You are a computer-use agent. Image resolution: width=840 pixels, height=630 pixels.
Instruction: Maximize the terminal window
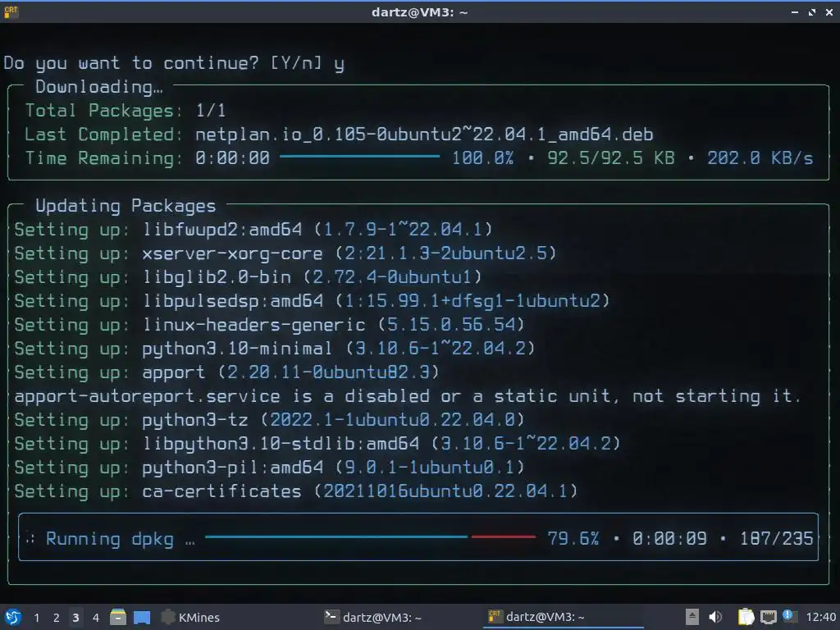[x=812, y=11]
